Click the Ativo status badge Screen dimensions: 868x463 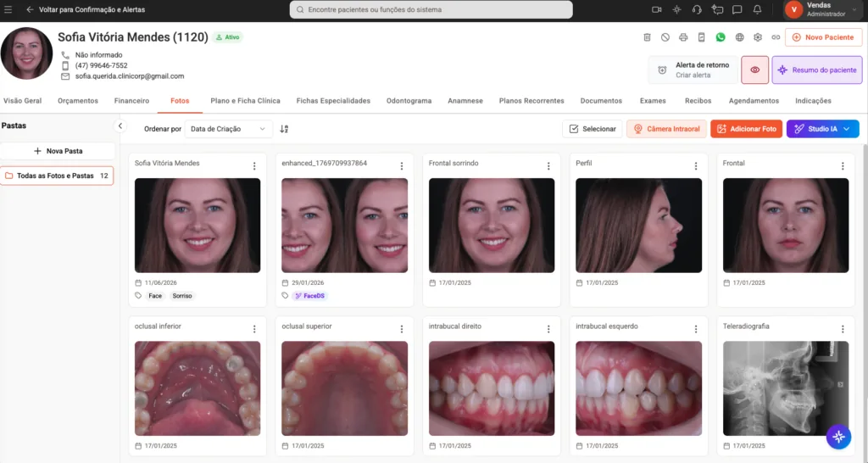pos(228,37)
